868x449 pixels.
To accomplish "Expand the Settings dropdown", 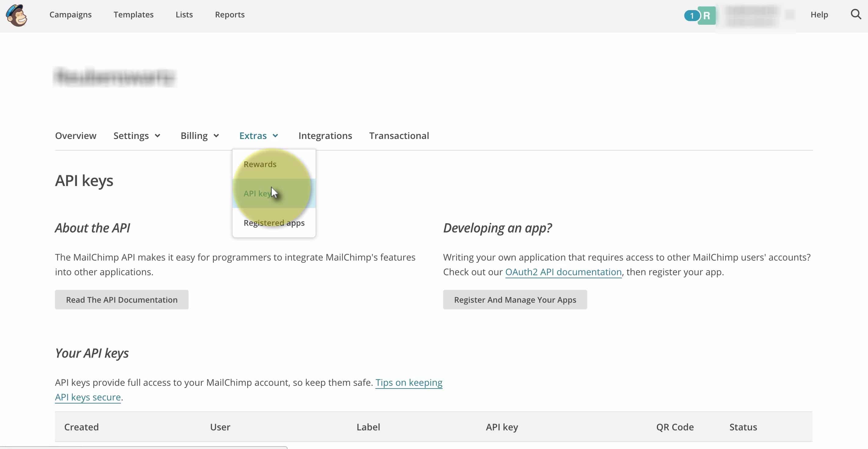I will [137, 136].
